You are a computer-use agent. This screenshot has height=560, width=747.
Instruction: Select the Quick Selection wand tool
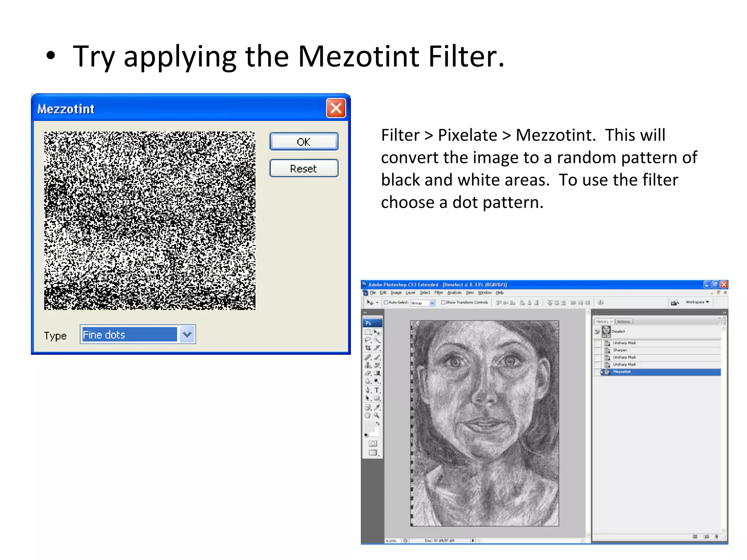point(377,340)
